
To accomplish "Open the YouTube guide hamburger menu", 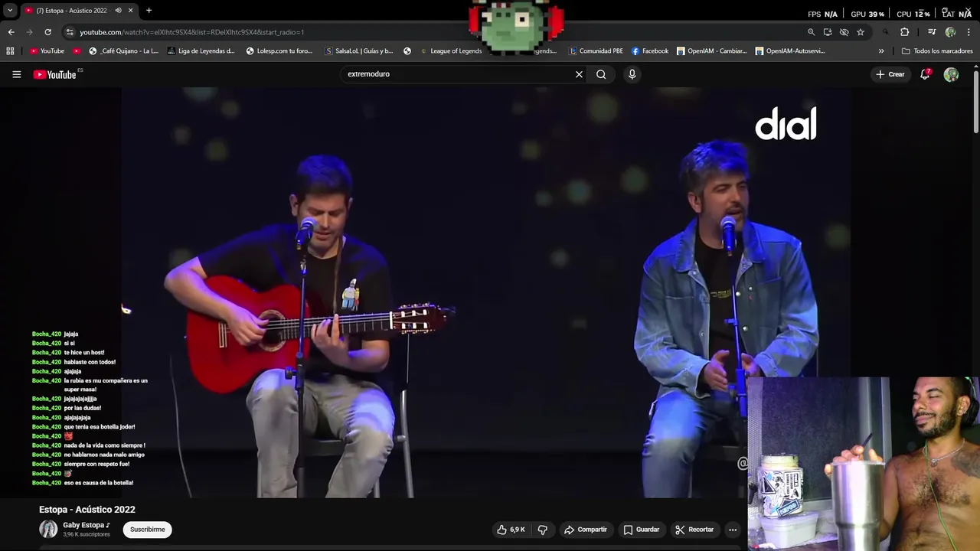I will [x=16, y=74].
